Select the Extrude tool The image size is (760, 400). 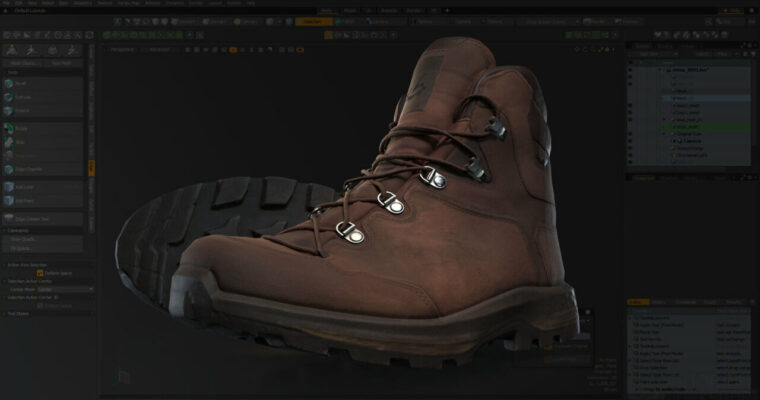pos(43,97)
